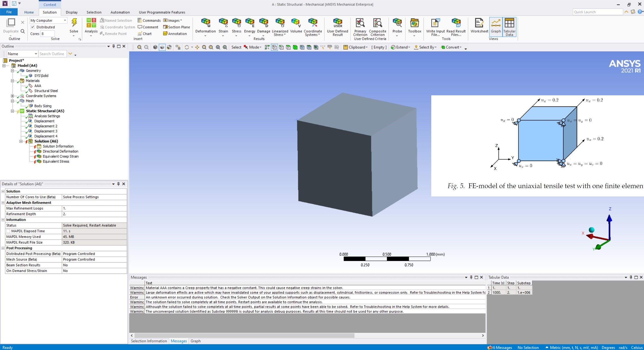The width and height of the screenshot is (644, 350).
Task: Open the Selection Information tab
Action: (149, 341)
